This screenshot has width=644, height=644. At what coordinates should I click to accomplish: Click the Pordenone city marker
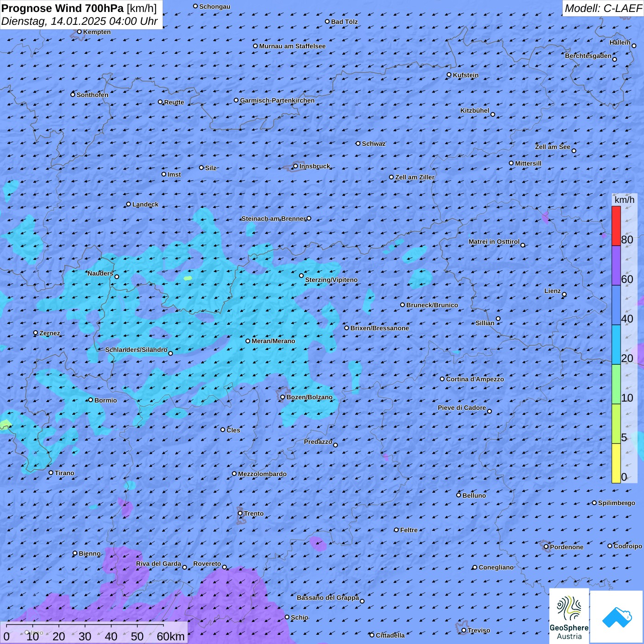pyautogui.click(x=546, y=546)
